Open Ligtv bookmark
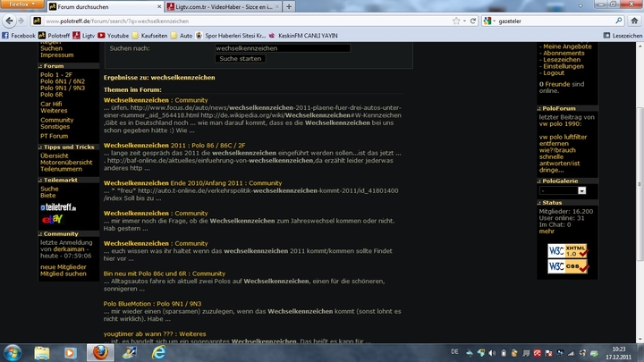Image resolution: width=644 pixels, height=362 pixels. [84, 36]
